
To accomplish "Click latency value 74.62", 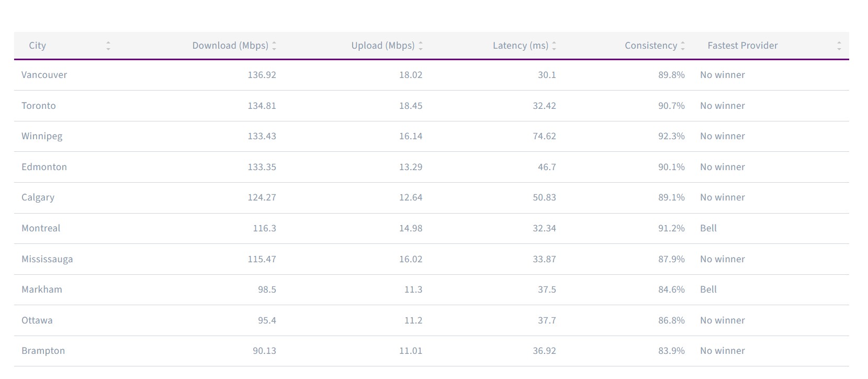I will [544, 136].
